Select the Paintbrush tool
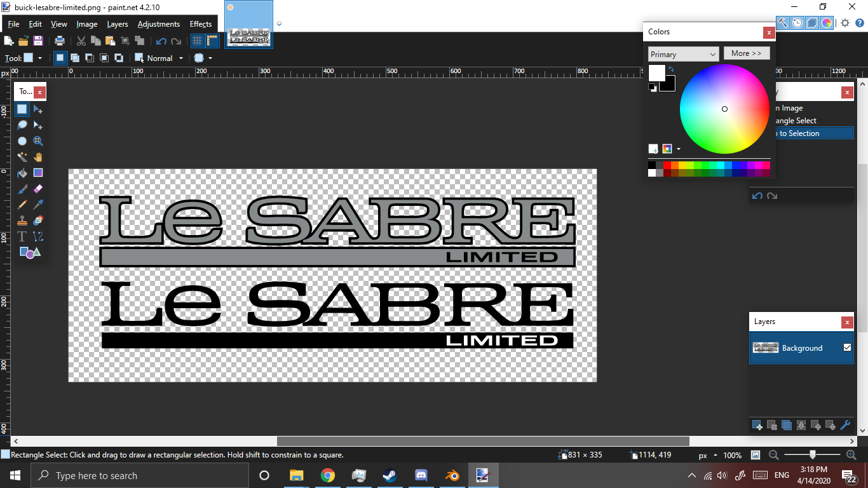868x488 pixels. pyautogui.click(x=22, y=189)
